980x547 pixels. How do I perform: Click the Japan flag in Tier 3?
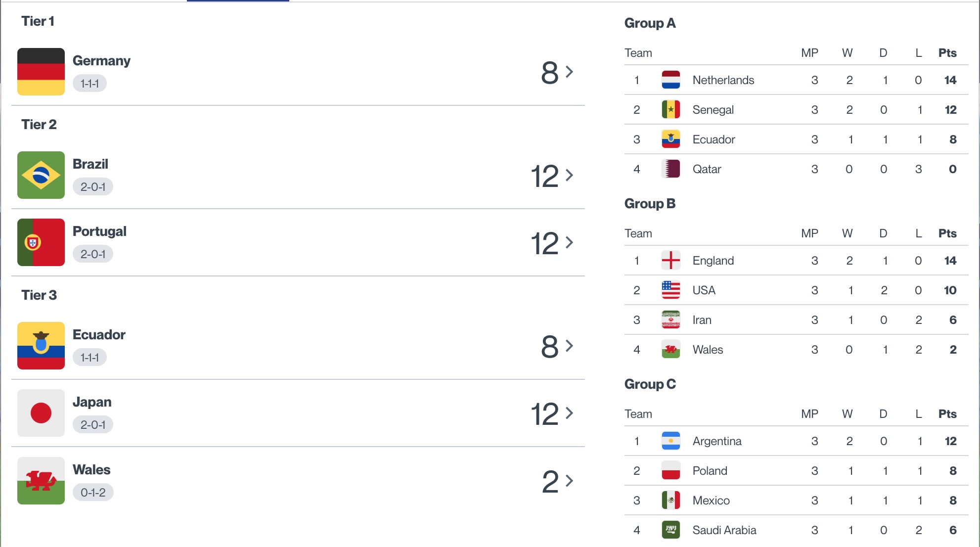point(41,413)
